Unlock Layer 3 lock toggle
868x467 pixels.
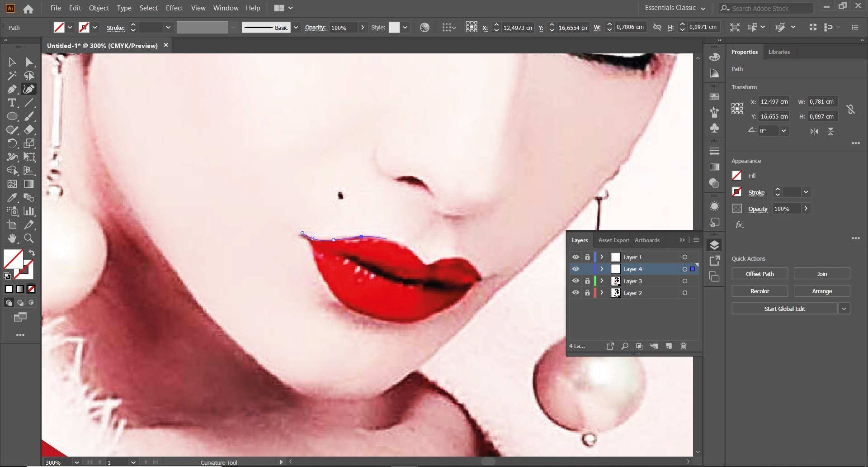(587, 281)
